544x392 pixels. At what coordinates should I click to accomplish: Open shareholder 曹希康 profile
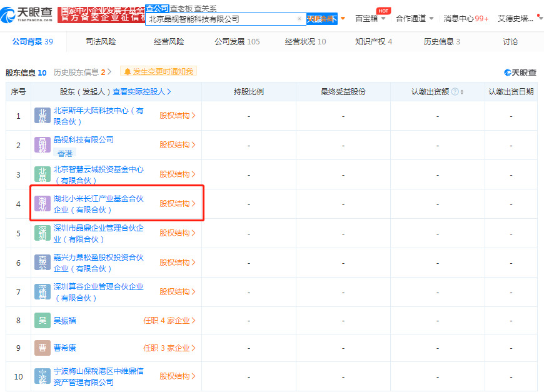coord(65,348)
